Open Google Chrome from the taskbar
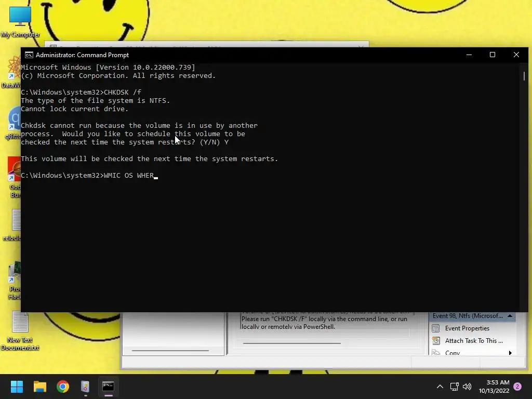 pyautogui.click(x=63, y=387)
